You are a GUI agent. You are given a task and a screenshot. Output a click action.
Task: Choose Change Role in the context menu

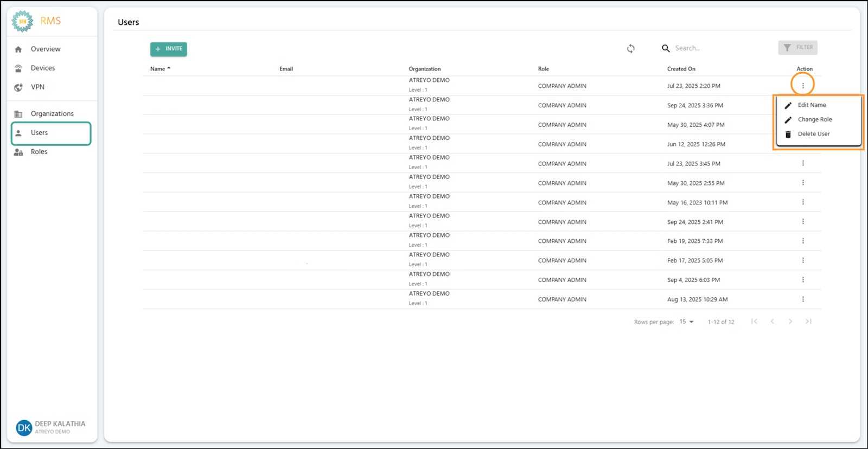[x=814, y=119]
